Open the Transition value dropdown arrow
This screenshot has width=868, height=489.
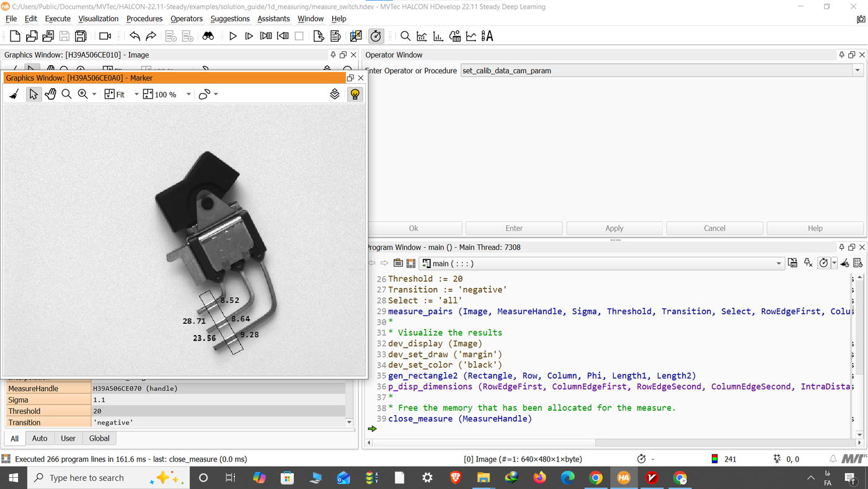(348, 423)
